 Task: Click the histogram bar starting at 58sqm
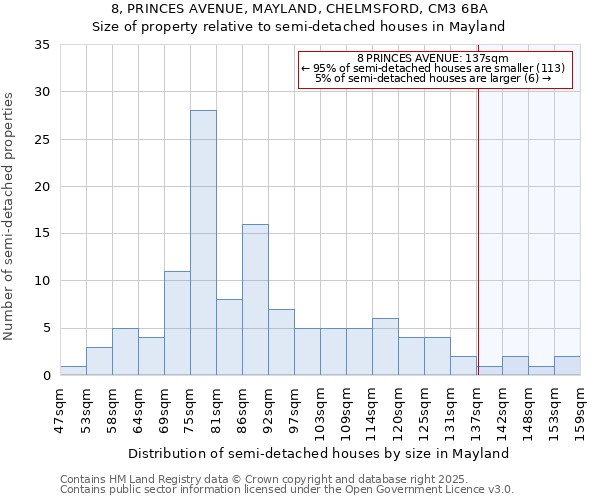tap(126, 352)
